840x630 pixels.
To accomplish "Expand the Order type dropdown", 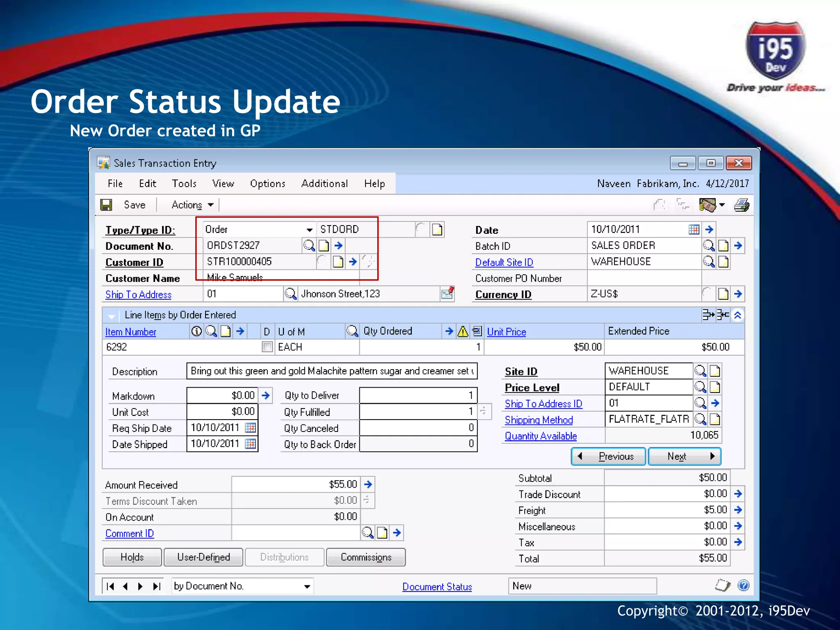I will (x=310, y=230).
